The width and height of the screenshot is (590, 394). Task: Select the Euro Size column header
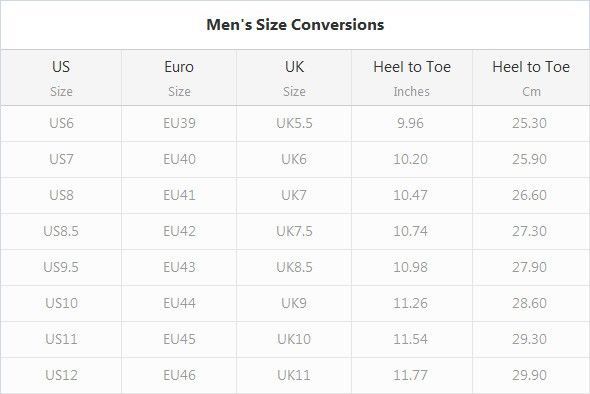(x=179, y=78)
